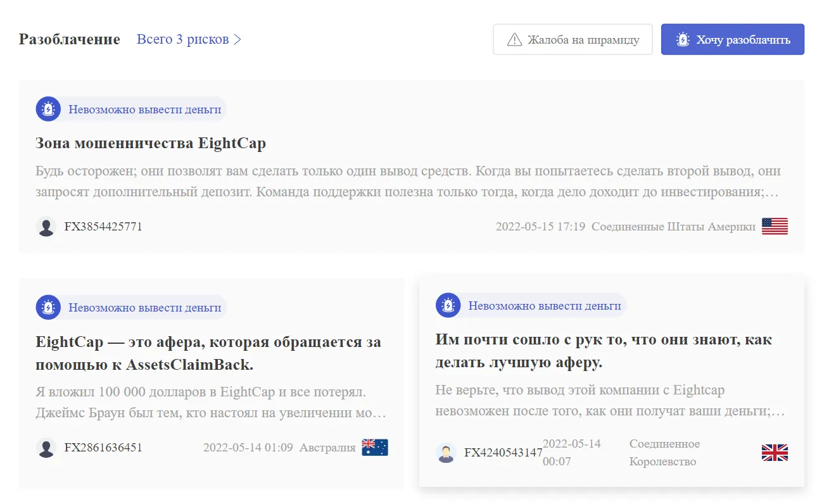Click username FX2861636451
829x504 pixels.
pyautogui.click(x=103, y=448)
